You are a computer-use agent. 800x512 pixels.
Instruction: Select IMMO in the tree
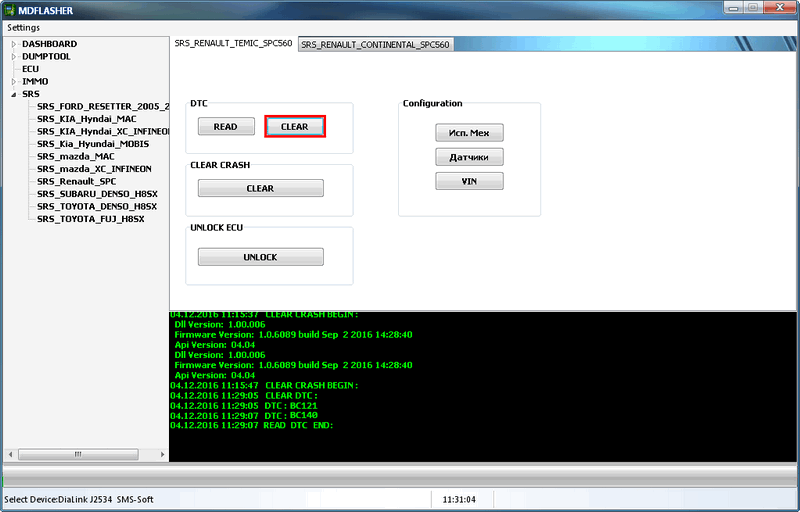[x=35, y=82]
